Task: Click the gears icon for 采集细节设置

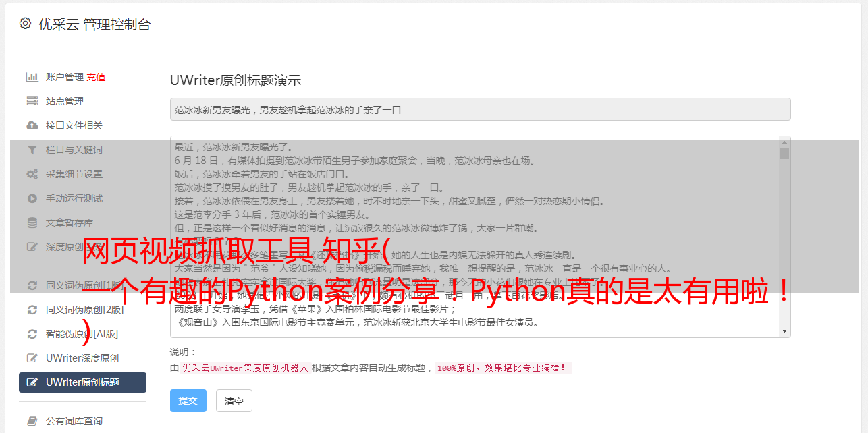Action: (32, 174)
